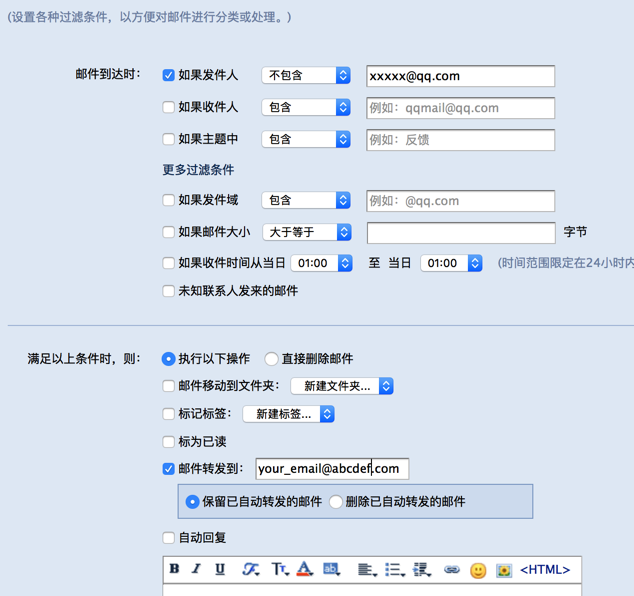Enable 自动回复 checkbox
Screen dimensions: 634x596
point(168,538)
